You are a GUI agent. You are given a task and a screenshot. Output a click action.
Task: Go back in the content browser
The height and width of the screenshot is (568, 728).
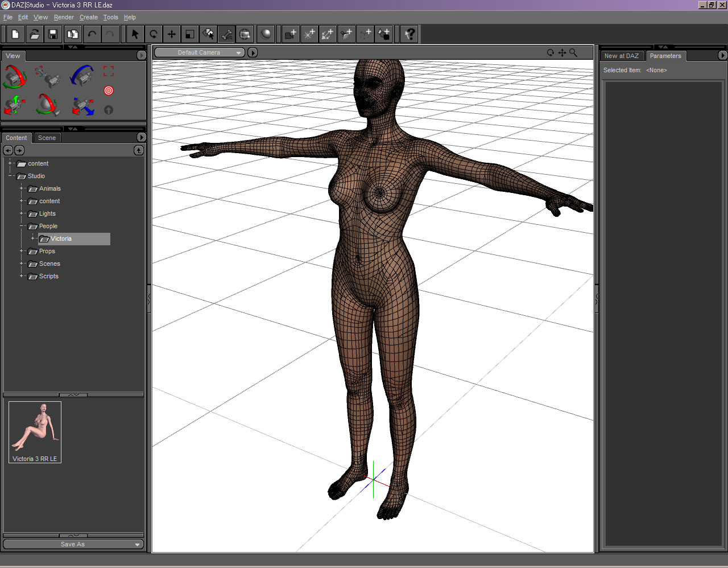[8, 150]
